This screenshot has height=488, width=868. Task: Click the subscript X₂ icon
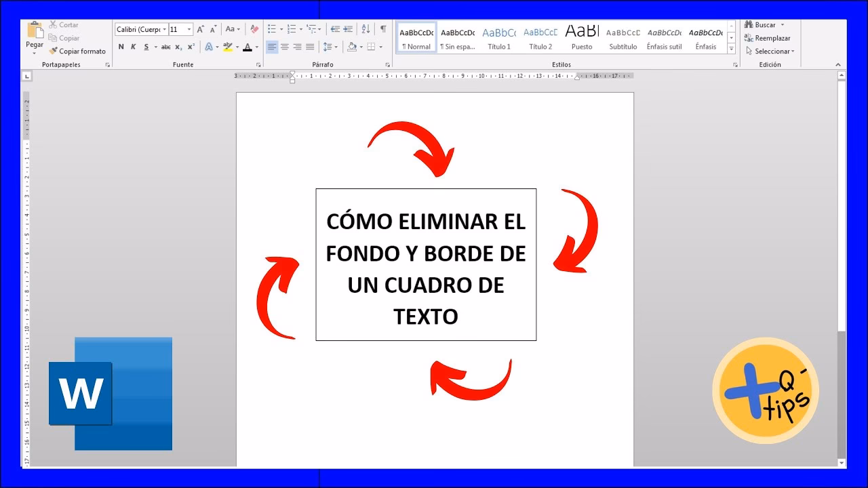178,47
